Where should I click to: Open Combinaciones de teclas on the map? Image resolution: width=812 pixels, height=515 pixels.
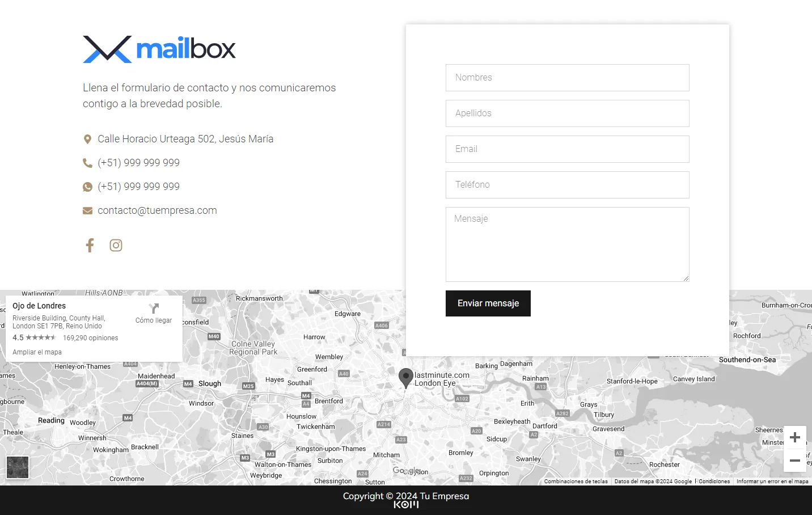[x=576, y=482]
